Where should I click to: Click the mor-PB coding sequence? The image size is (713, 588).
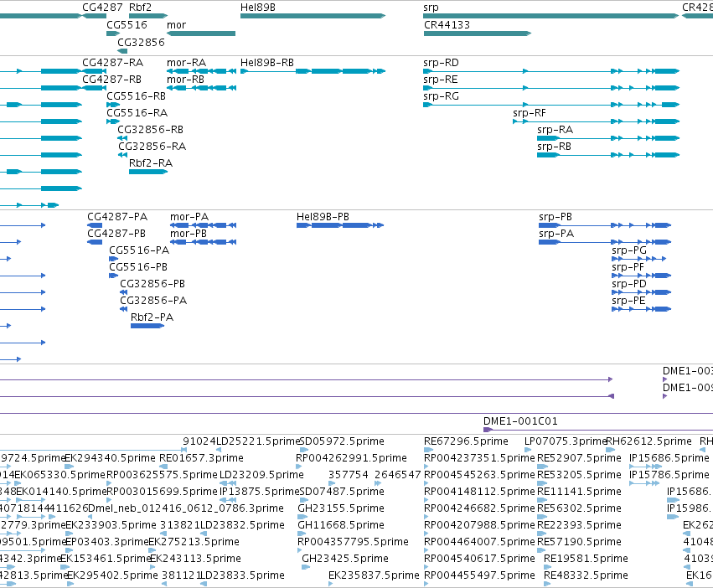pyautogui.click(x=204, y=242)
